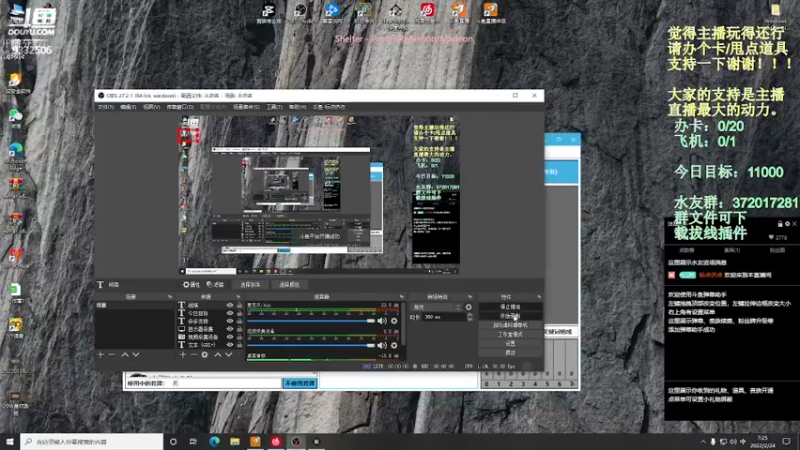Undock the 混音器 (Mixer) panel
Image resolution: width=800 pixels, height=450 pixels.
coord(402,296)
